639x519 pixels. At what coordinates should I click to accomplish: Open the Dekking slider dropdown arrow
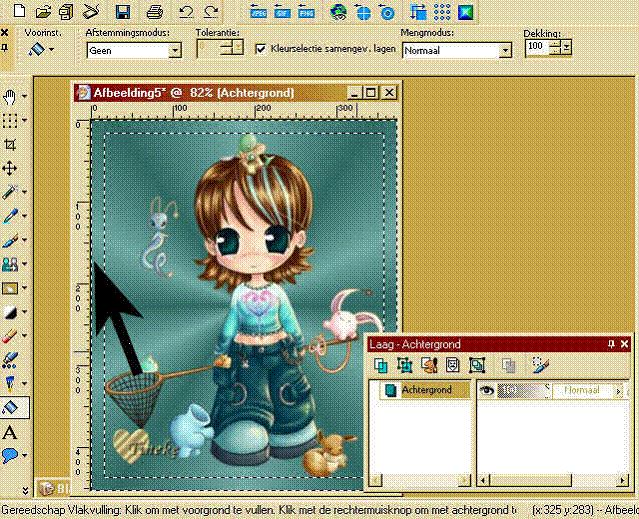(x=567, y=48)
